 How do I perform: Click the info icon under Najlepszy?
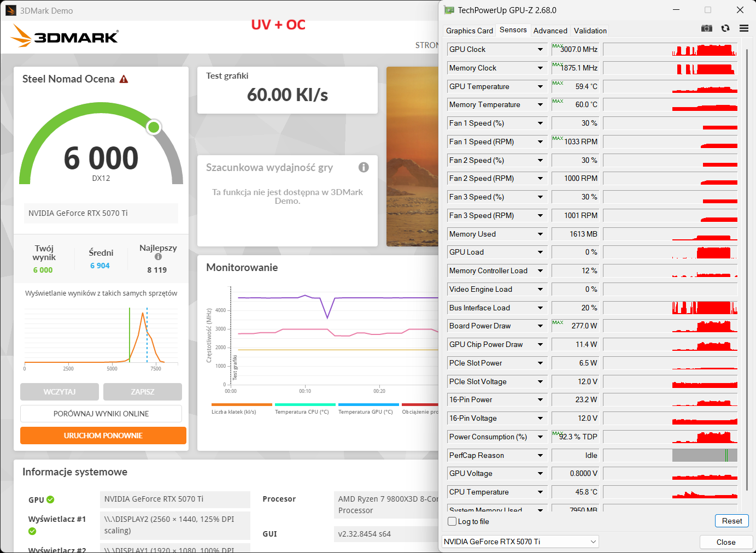(158, 257)
